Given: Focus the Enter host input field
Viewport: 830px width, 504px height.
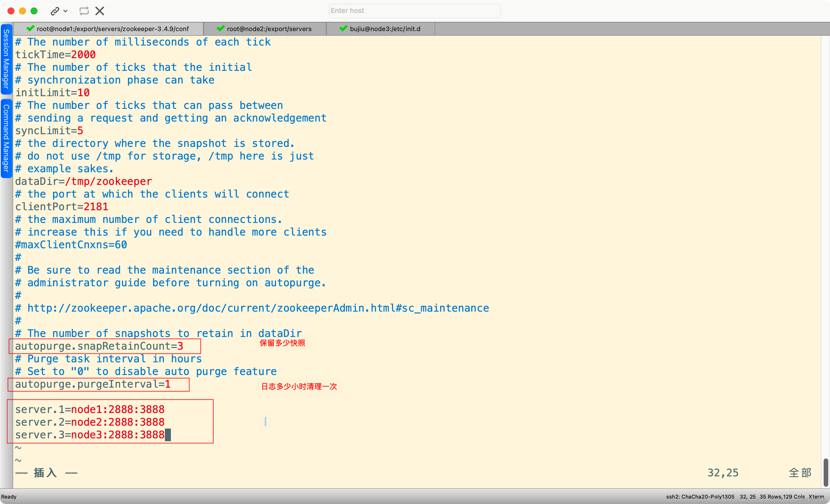Looking at the screenshot, I should point(415,11).
